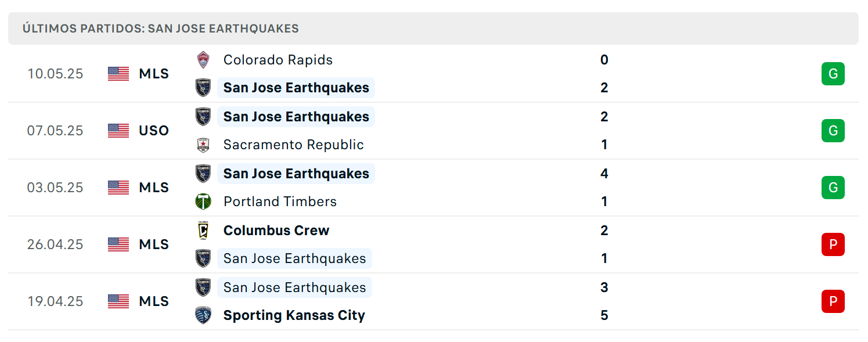Click the Portland Timbers team crest
The width and height of the screenshot is (868, 342).
click(203, 201)
